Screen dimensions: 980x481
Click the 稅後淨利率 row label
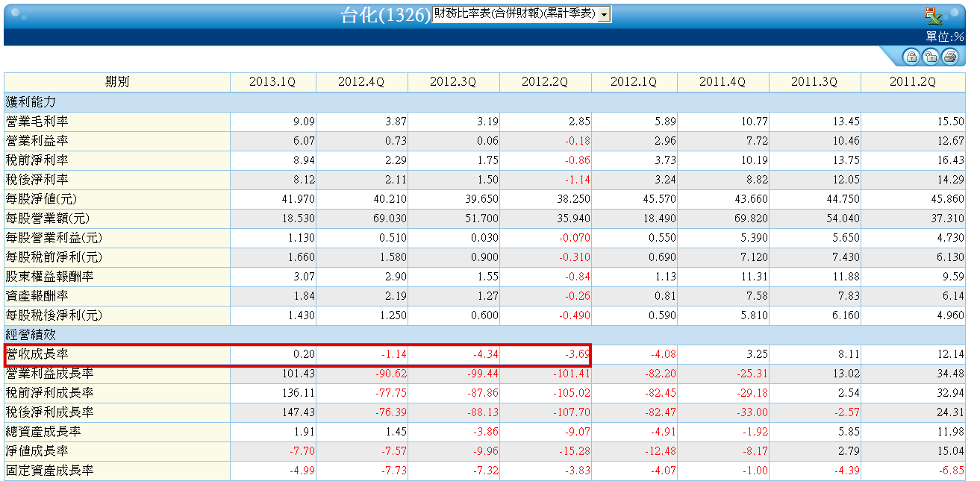37,179
